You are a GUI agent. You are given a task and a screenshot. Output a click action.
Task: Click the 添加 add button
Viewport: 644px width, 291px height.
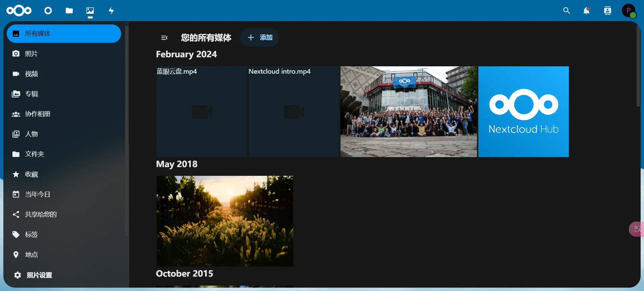(x=260, y=38)
